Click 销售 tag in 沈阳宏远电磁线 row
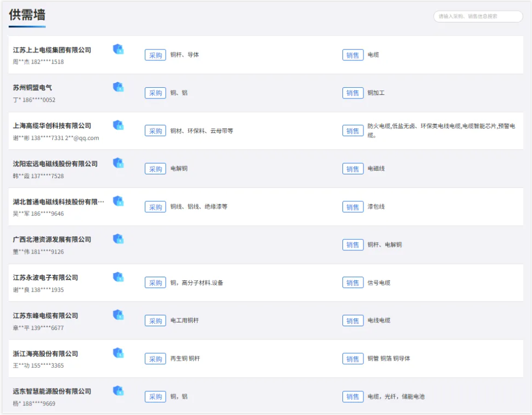The height and width of the screenshot is (415, 532). pyautogui.click(x=353, y=169)
